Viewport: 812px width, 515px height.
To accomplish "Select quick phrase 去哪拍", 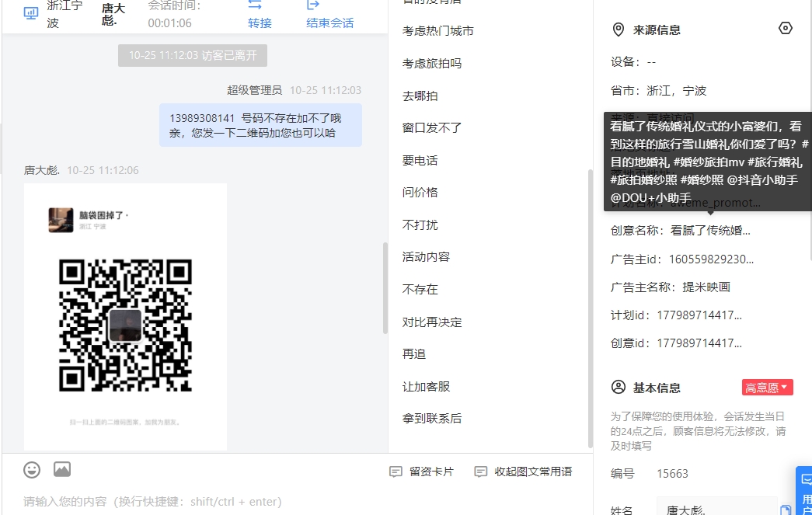I will click(x=420, y=96).
